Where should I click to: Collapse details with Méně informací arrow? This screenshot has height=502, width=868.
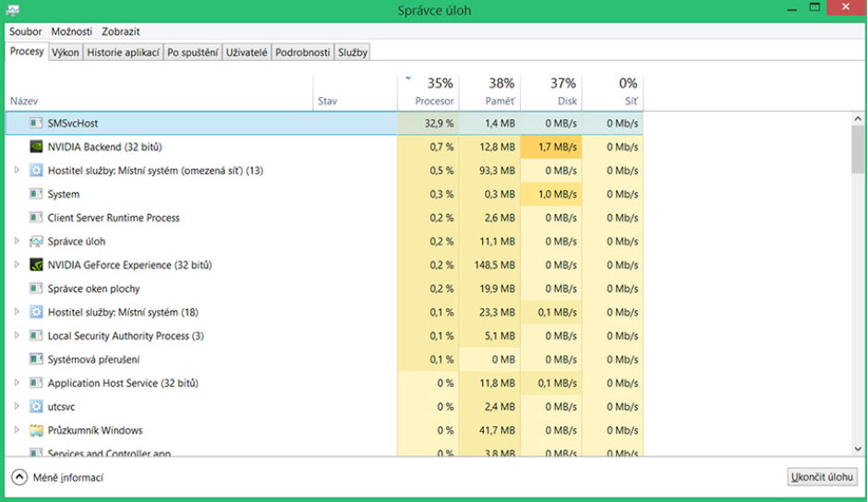[19, 477]
